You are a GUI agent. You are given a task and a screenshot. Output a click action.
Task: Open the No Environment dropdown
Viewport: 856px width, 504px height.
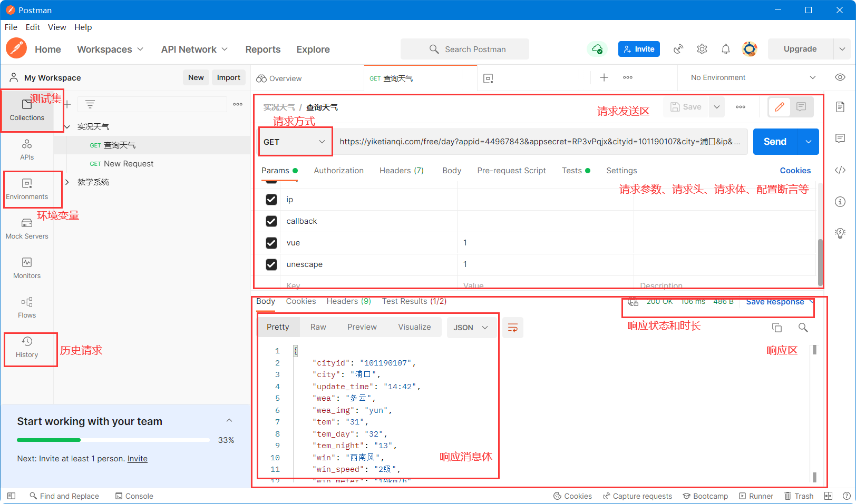click(x=753, y=77)
